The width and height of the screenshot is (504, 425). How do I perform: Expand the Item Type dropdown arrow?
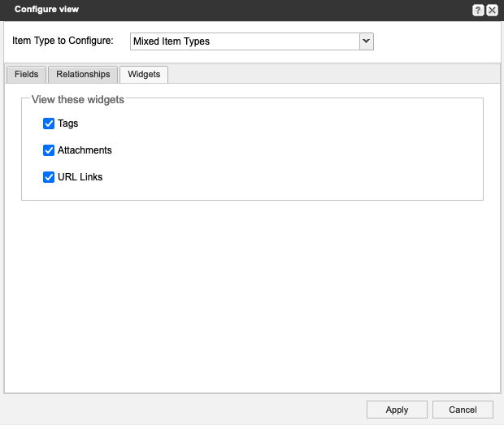pos(366,41)
